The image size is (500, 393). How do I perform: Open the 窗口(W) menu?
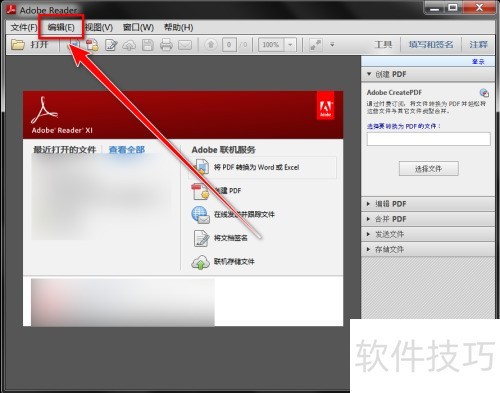pos(138,27)
